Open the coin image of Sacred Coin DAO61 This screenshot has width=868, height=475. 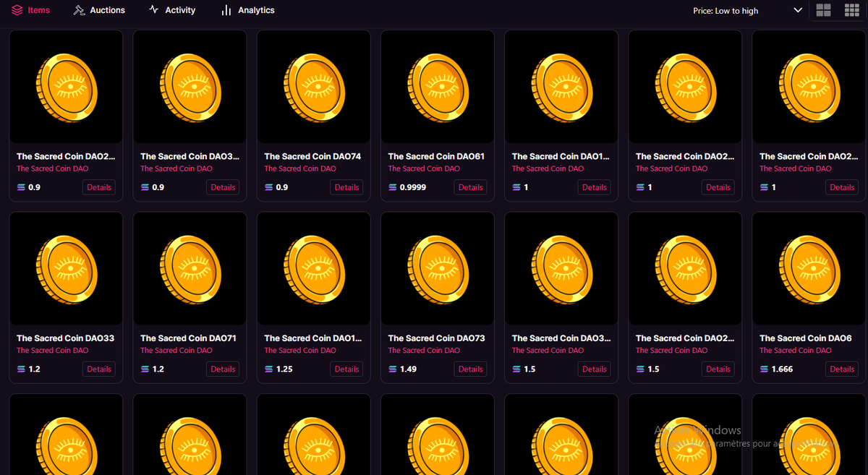coord(438,87)
